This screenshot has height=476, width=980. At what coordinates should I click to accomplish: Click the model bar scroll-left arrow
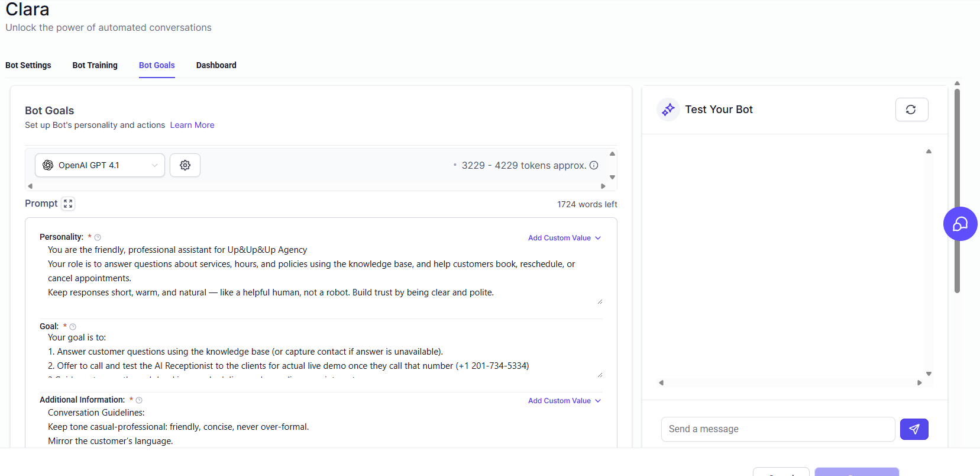click(x=30, y=186)
